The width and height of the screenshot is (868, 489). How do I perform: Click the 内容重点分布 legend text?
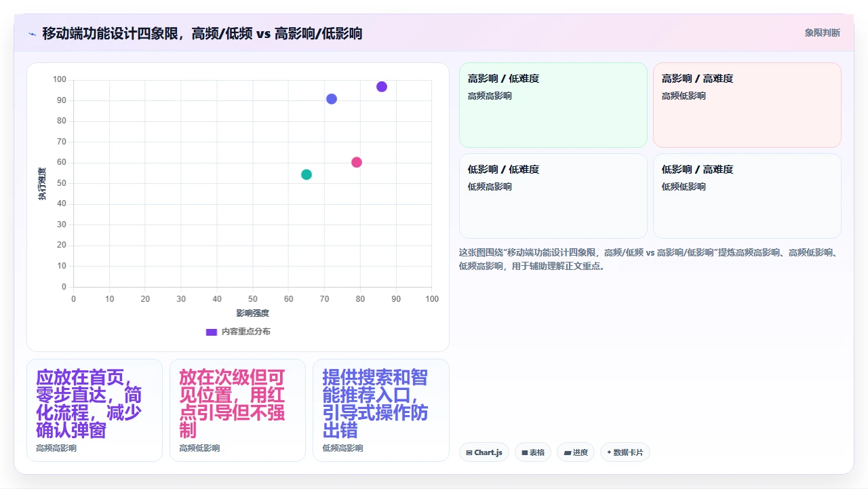pos(245,332)
